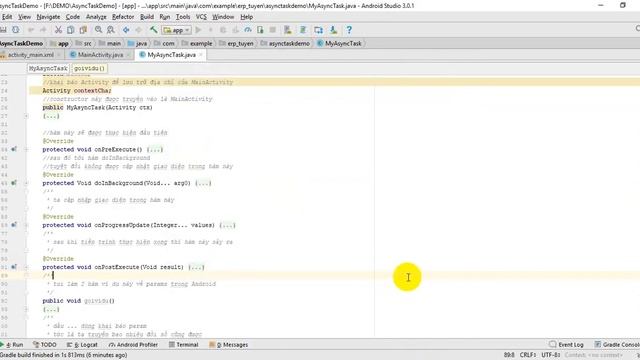The image size is (640, 360).
Task: Open the Android Profiler tool window
Action: pyautogui.click(x=133, y=344)
